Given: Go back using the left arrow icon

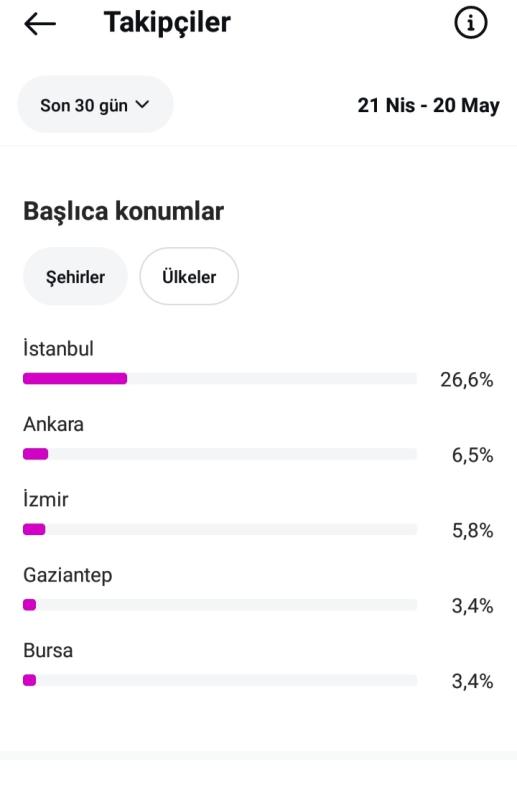Looking at the screenshot, I should point(40,23).
